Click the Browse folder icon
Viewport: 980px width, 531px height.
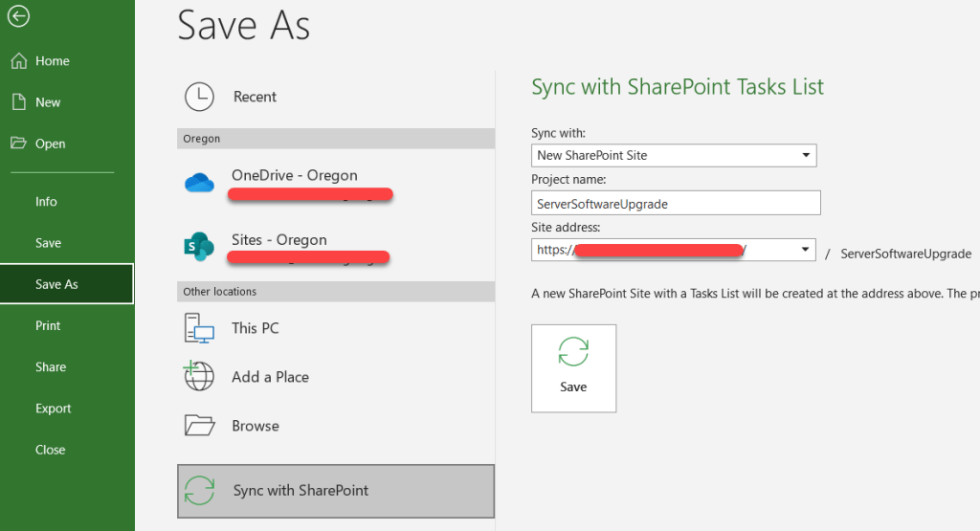[x=199, y=426]
